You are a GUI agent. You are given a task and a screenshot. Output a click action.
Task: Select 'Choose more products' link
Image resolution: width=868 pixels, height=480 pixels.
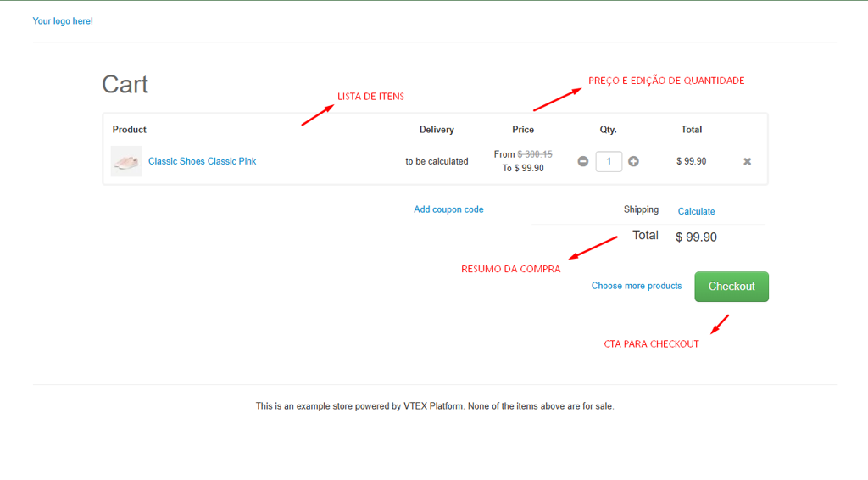[636, 286]
